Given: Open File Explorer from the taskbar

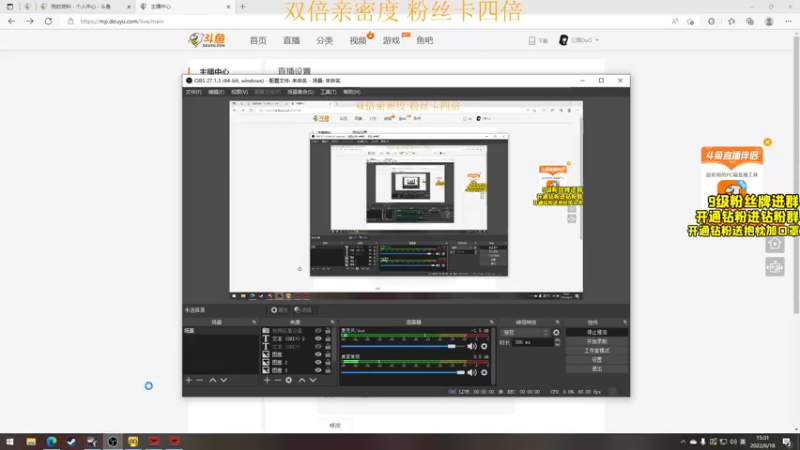Looking at the screenshot, I should click(31, 441).
